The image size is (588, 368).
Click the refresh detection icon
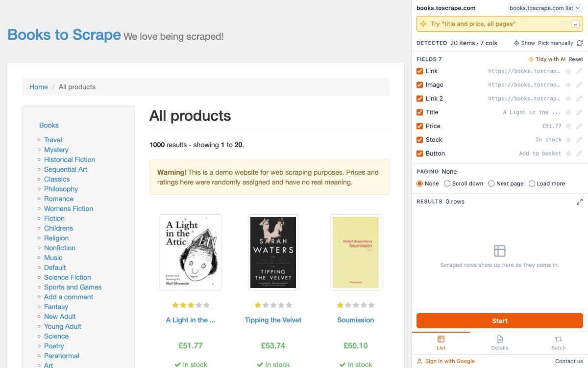click(580, 43)
